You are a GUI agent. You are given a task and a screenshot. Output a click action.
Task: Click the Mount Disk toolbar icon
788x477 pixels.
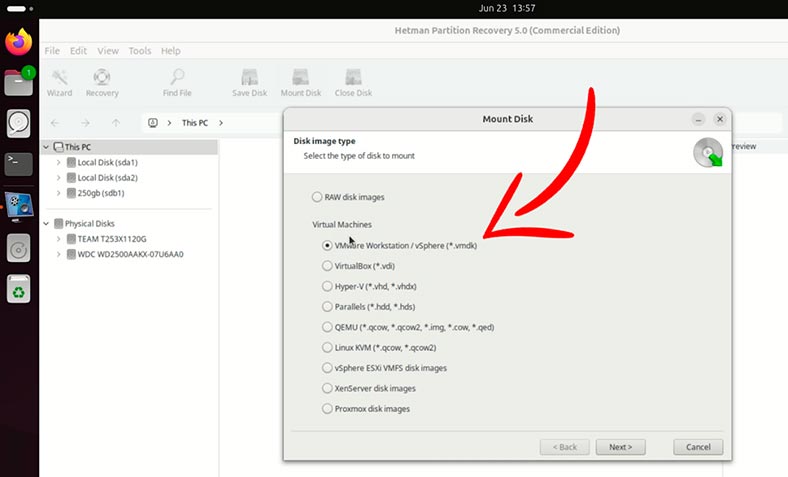click(301, 82)
